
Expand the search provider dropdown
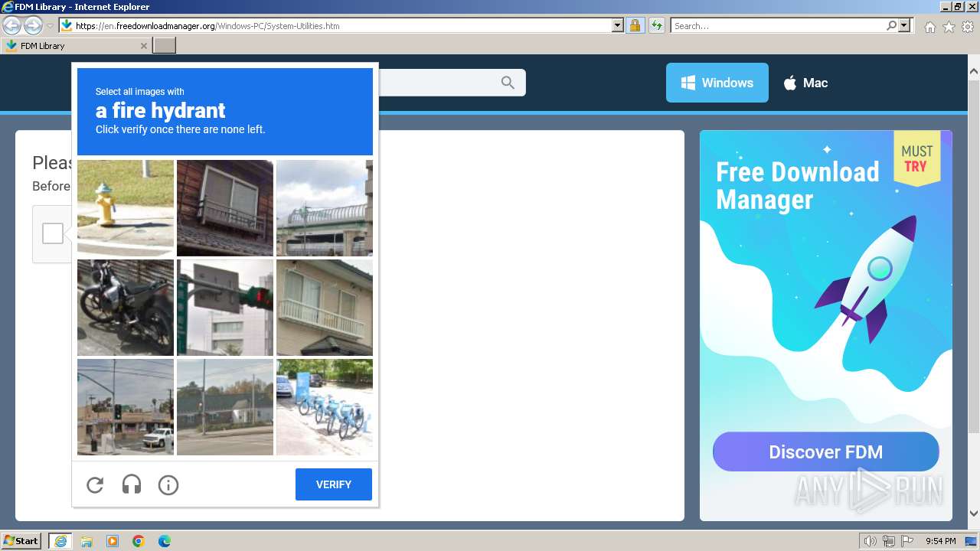click(x=904, y=25)
